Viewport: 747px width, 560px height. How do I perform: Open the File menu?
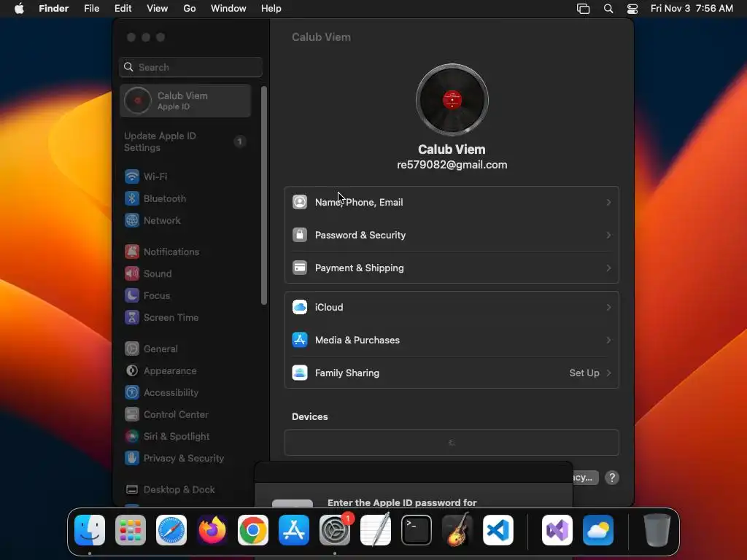91,9
